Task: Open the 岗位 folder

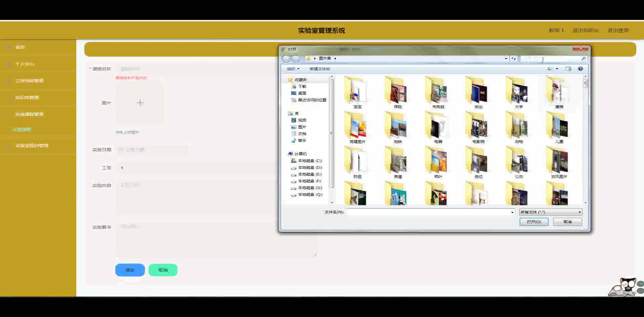Action: click(x=478, y=163)
